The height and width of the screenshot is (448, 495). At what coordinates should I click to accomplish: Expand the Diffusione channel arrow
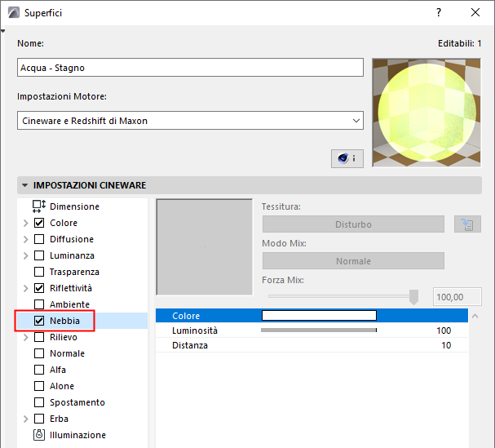[x=26, y=239]
